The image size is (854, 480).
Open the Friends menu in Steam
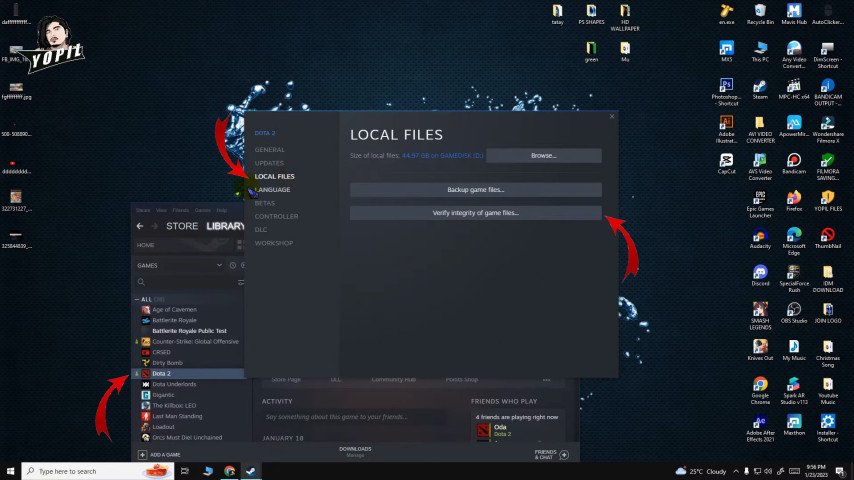[180, 210]
